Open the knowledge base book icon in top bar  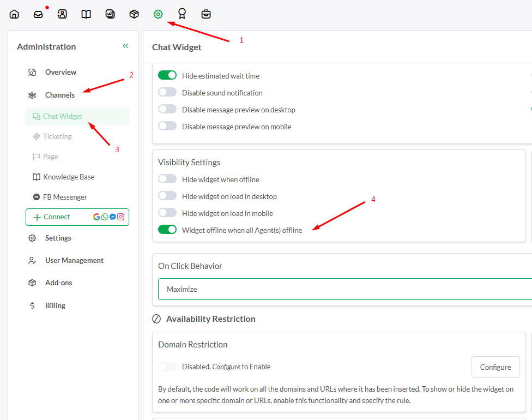click(86, 14)
